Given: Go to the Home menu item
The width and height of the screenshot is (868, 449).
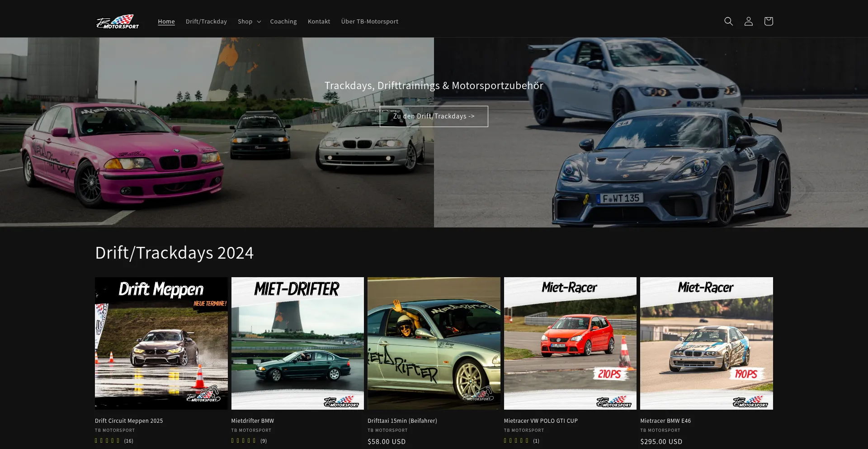Looking at the screenshot, I should pos(166,21).
